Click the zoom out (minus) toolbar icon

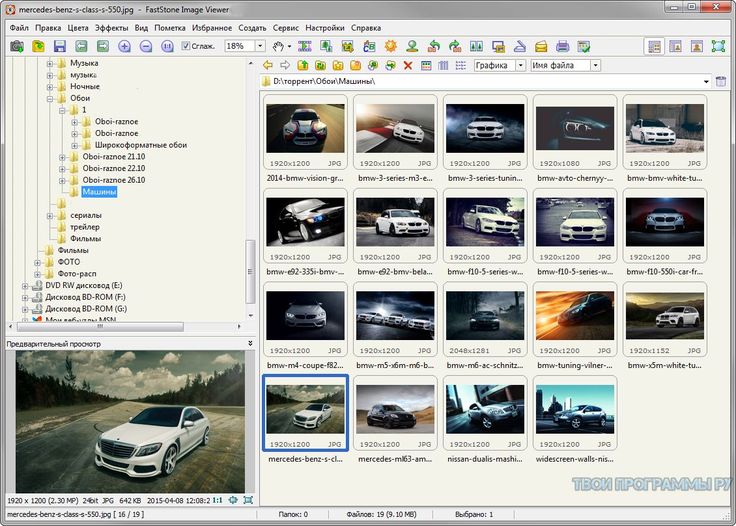tap(146, 46)
